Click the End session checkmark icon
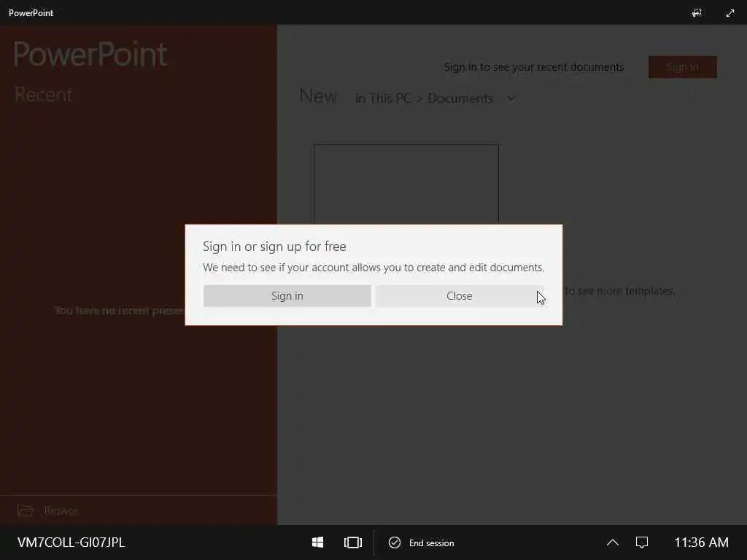The height and width of the screenshot is (560, 747). [395, 542]
